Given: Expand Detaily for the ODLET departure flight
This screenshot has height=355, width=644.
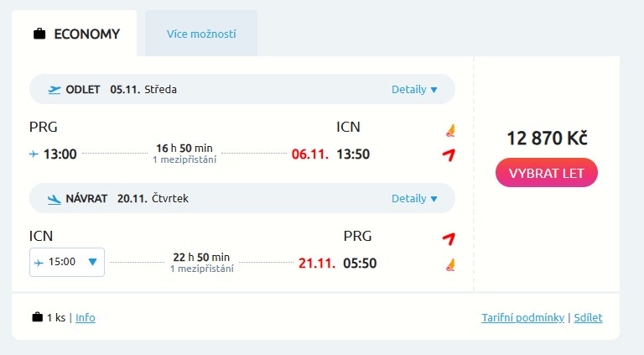Looking at the screenshot, I should tap(414, 90).
